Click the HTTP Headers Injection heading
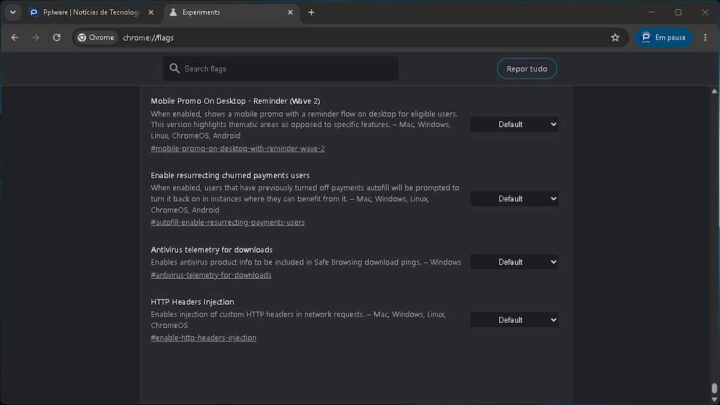 click(x=192, y=302)
